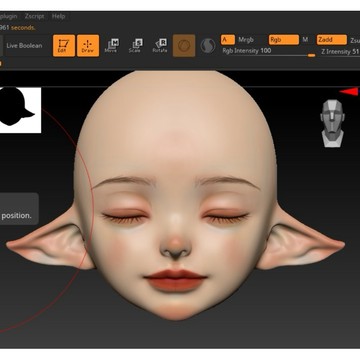Adjust the Rgb Intensity slider
This screenshot has width=360, height=360.
click(x=269, y=52)
